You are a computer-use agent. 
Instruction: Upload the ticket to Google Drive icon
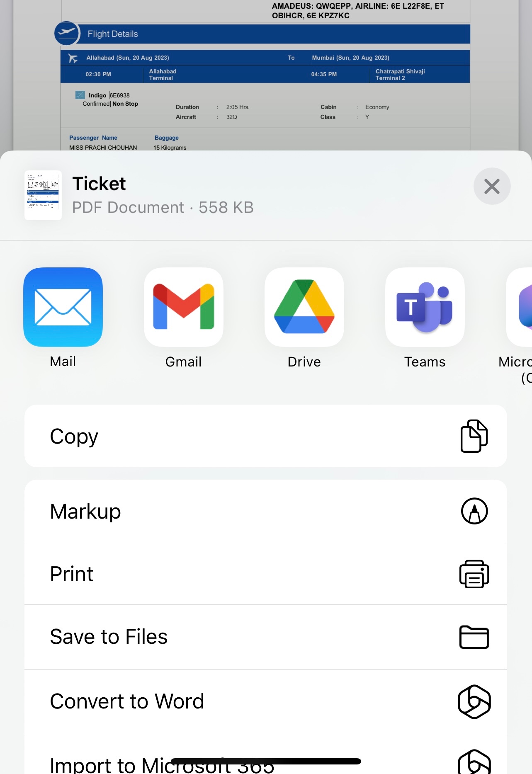click(x=304, y=307)
